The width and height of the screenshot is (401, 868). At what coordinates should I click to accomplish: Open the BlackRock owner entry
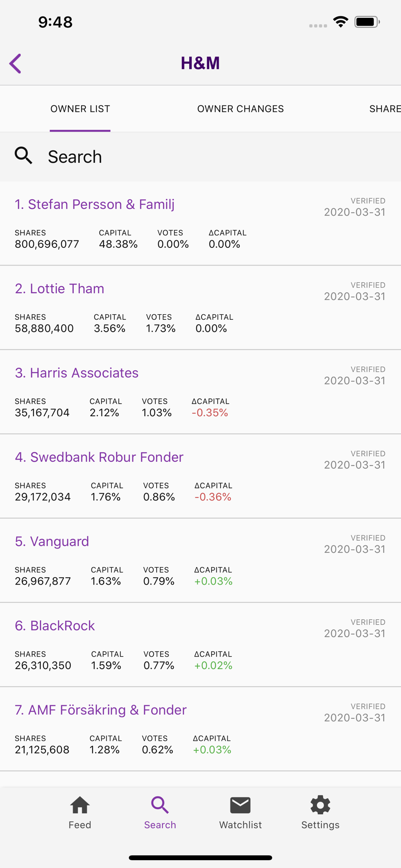pyautogui.click(x=200, y=644)
